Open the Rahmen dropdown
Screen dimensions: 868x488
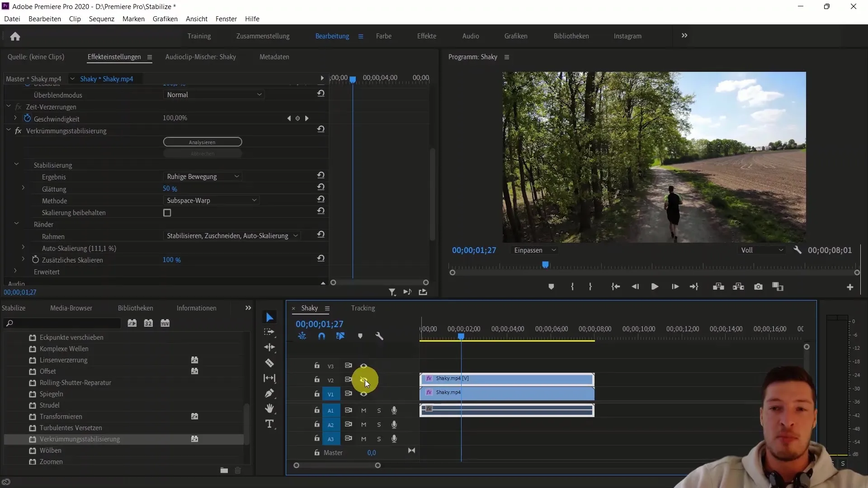(232, 236)
